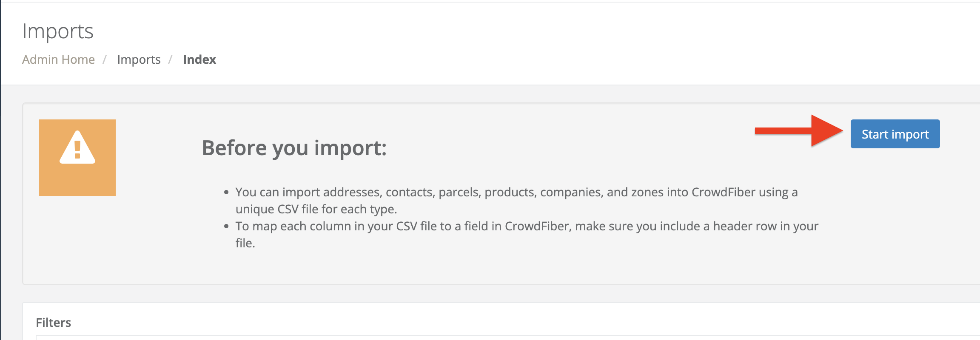Click the bullet dot of the first tip
Screen dimensions: 980x340
[226, 193]
